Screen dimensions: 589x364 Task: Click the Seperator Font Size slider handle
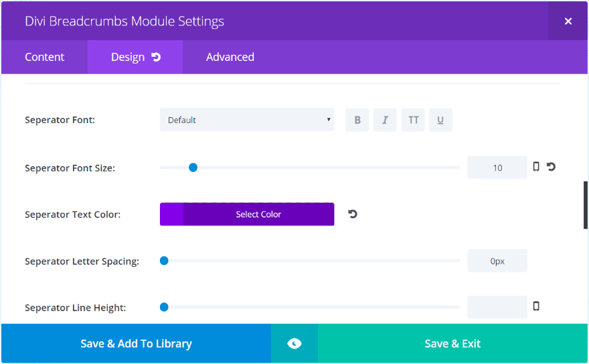coord(193,167)
